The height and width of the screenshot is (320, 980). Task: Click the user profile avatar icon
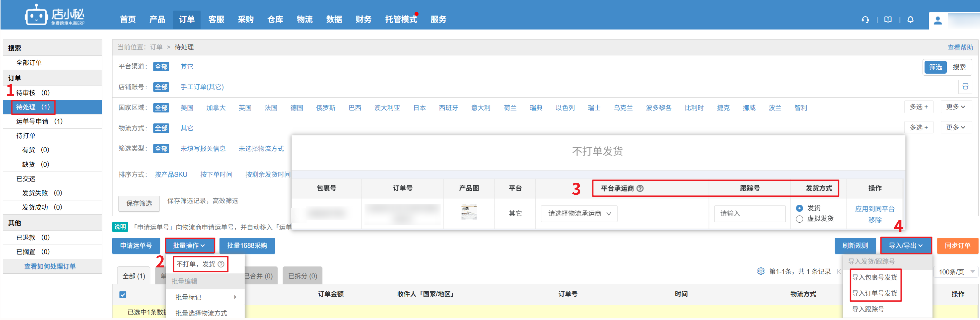click(937, 20)
